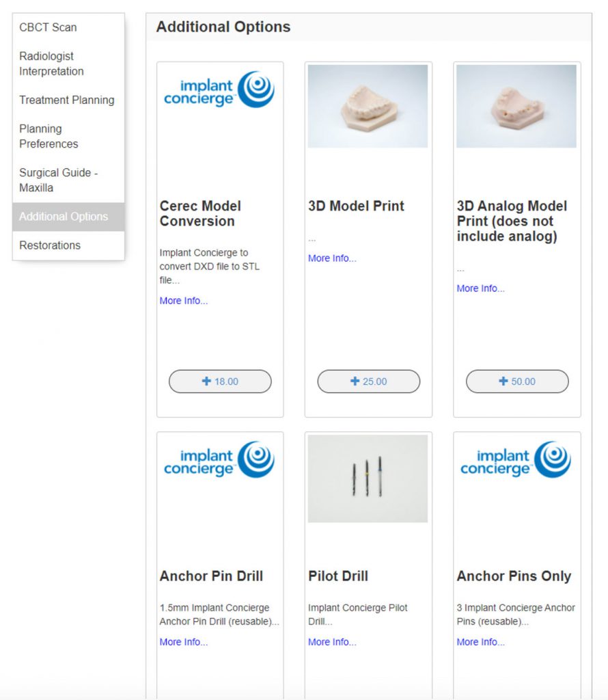
Task: Open More Info for 3D Model Print
Action: (x=332, y=258)
